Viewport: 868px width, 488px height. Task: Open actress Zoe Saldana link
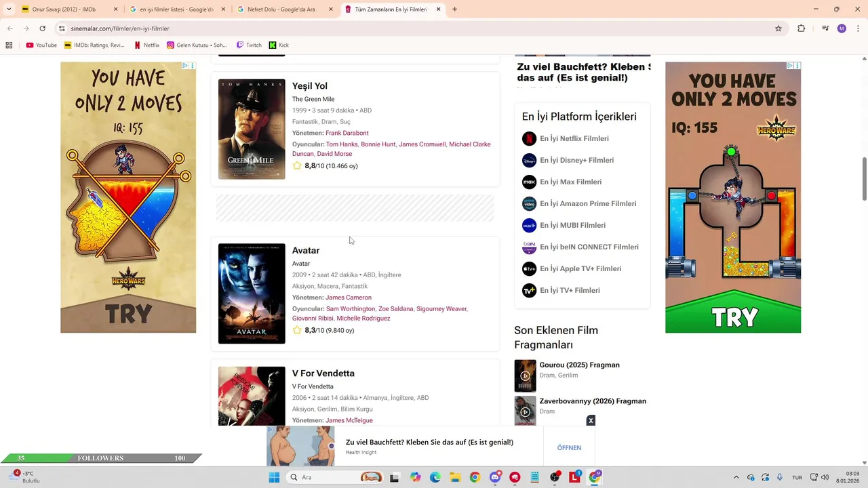click(x=395, y=309)
